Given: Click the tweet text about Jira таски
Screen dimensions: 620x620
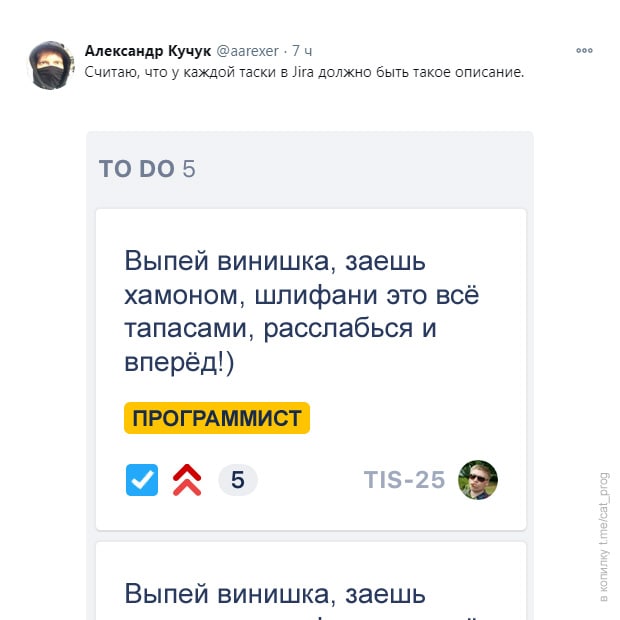Looking at the screenshot, I should 304,72.
